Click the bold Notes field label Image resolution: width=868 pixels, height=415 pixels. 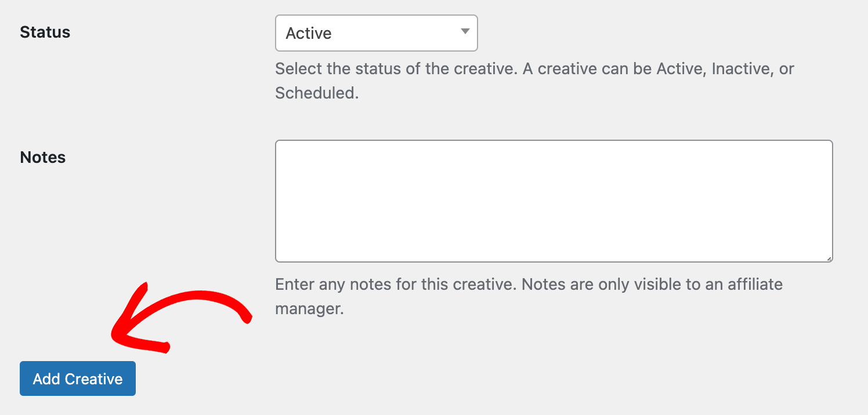43,158
